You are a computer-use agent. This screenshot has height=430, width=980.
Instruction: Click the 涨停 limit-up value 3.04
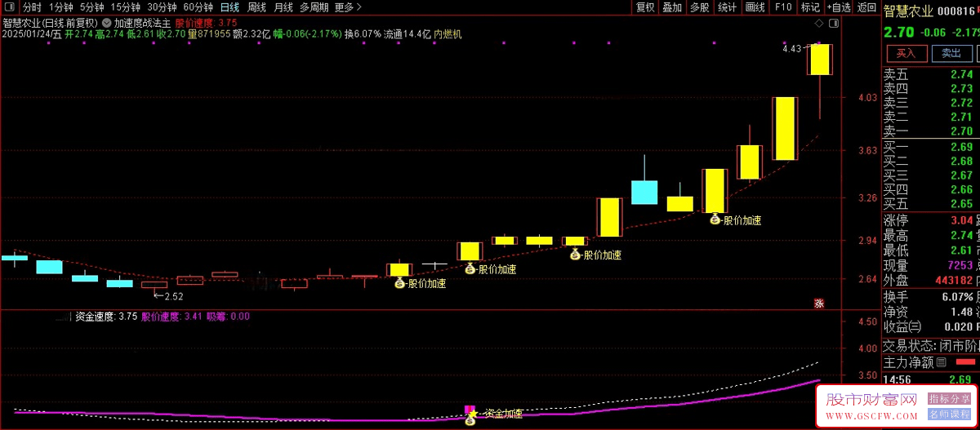click(961, 221)
